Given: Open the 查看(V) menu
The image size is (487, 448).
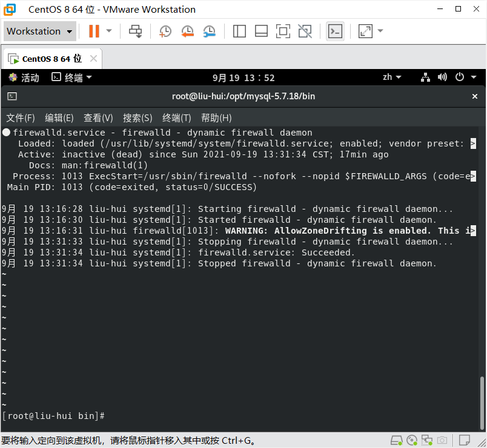Looking at the screenshot, I should pyautogui.click(x=98, y=118).
